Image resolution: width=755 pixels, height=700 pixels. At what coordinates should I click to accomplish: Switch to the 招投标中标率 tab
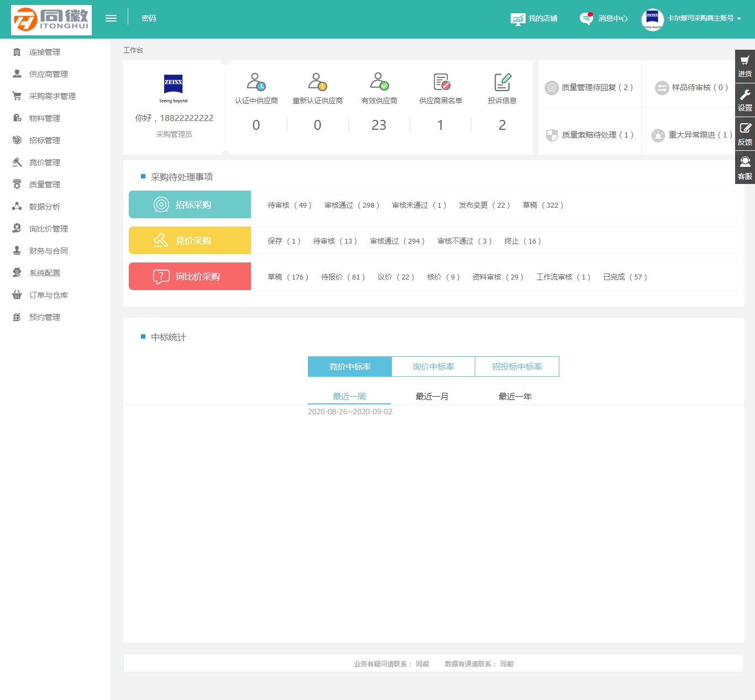pyautogui.click(x=517, y=366)
